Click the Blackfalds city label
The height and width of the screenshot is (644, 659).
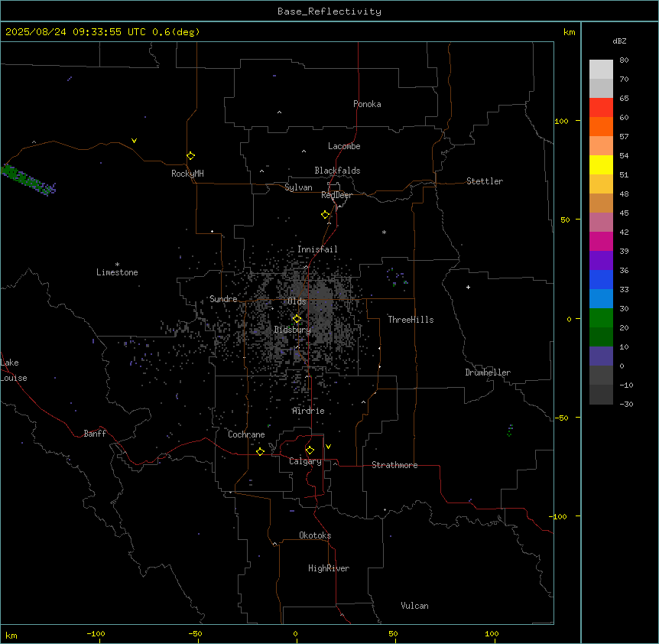click(337, 171)
